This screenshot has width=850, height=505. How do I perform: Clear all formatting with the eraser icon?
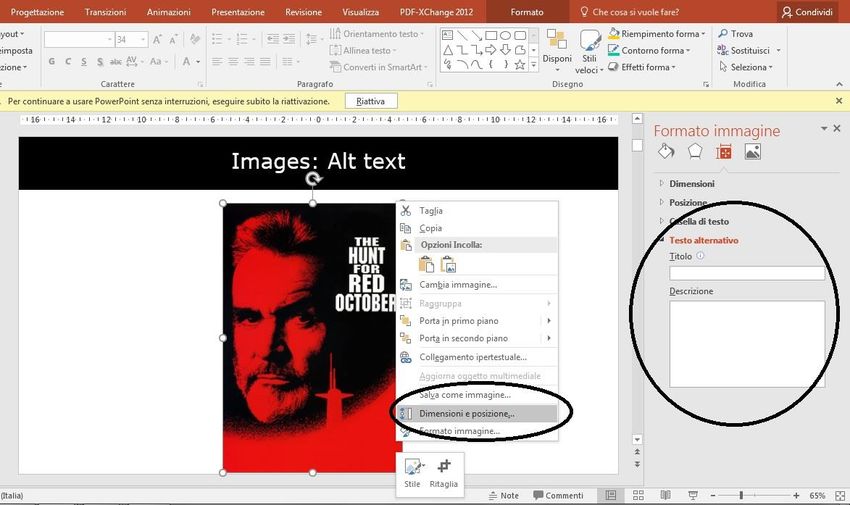(x=194, y=40)
